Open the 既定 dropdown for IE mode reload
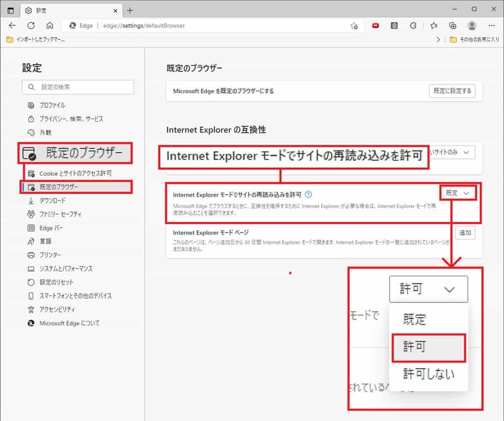Viewport: 504px width, 421px height. click(457, 193)
